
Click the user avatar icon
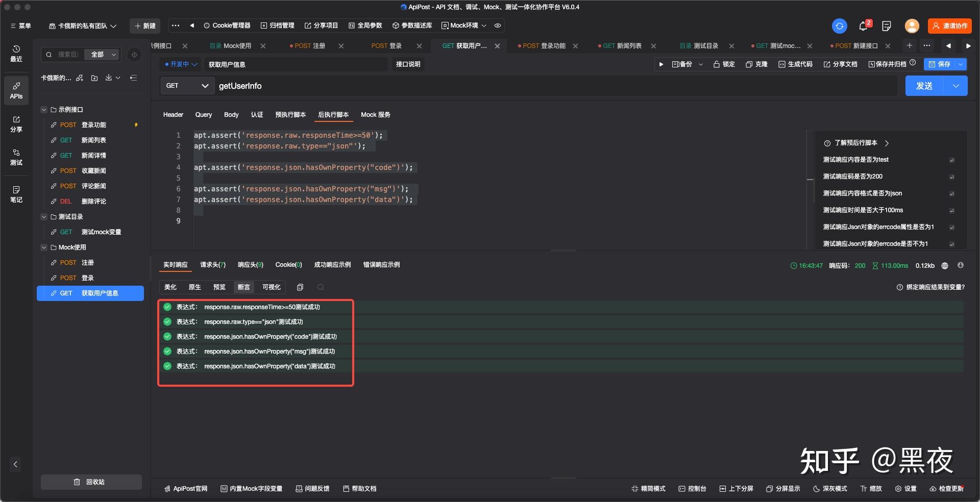pos(912,26)
